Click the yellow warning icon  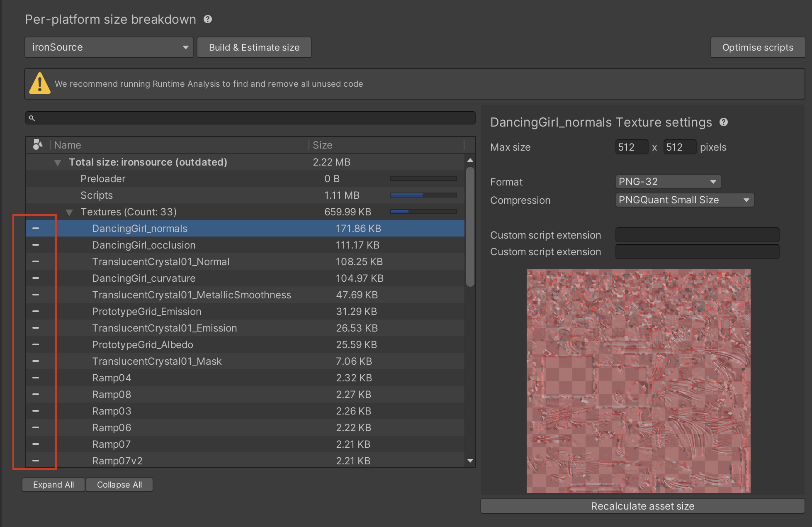click(40, 83)
